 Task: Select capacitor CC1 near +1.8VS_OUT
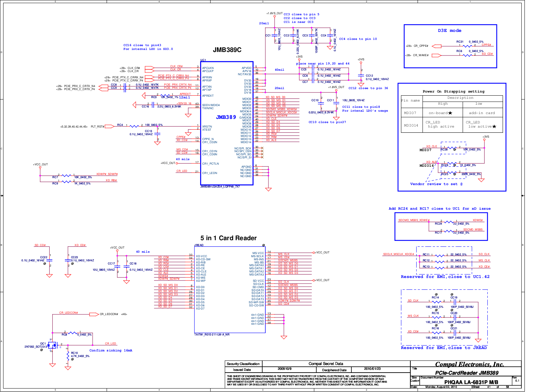pos(274,35)
